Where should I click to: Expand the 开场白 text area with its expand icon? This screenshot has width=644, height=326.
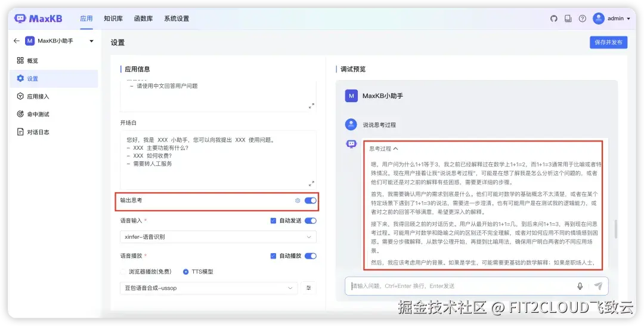[311, 183]
